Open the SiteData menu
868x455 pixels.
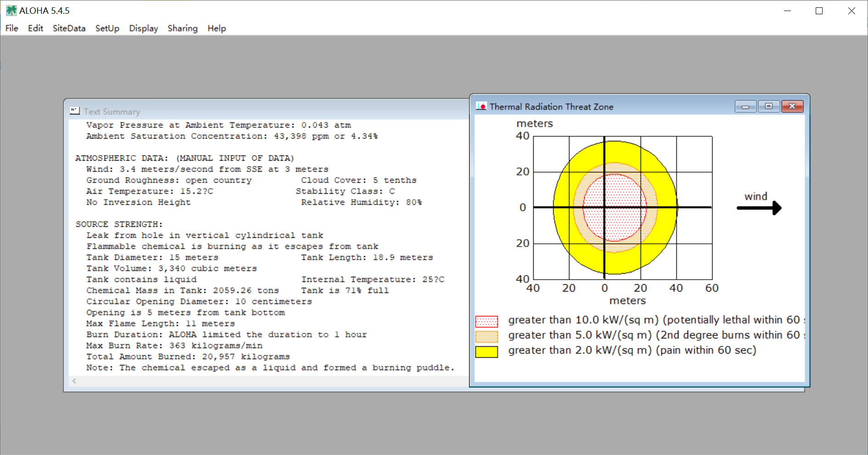[x=69, y=28]
